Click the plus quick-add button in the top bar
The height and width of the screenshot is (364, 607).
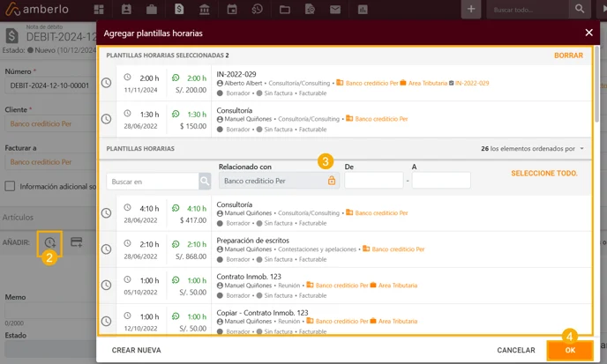(x=471, y=10)
